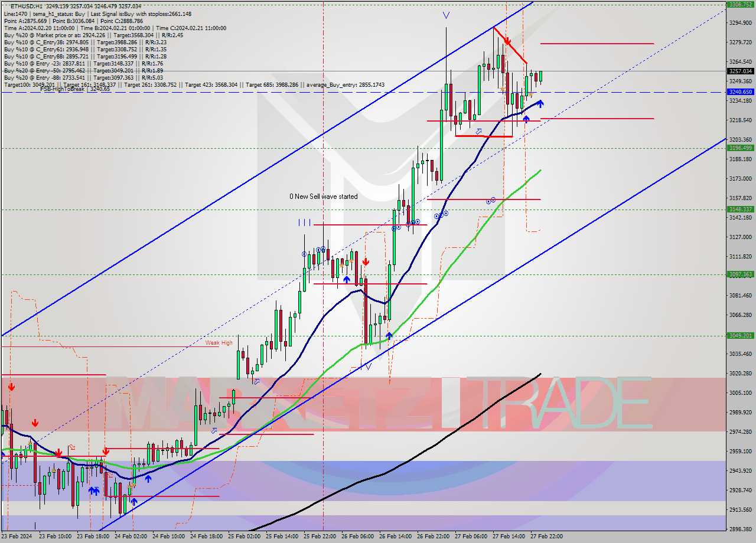
Task: Select the 2898.380 price axis value
Action: [741, 529]
